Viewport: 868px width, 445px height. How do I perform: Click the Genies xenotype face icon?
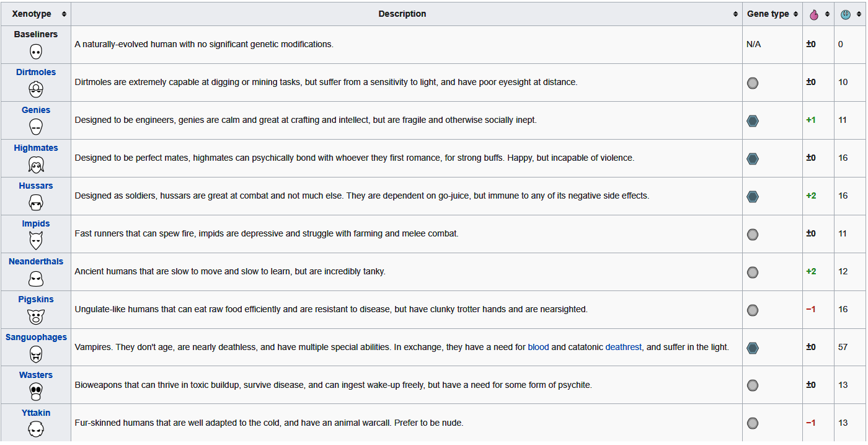pos(36,127)
